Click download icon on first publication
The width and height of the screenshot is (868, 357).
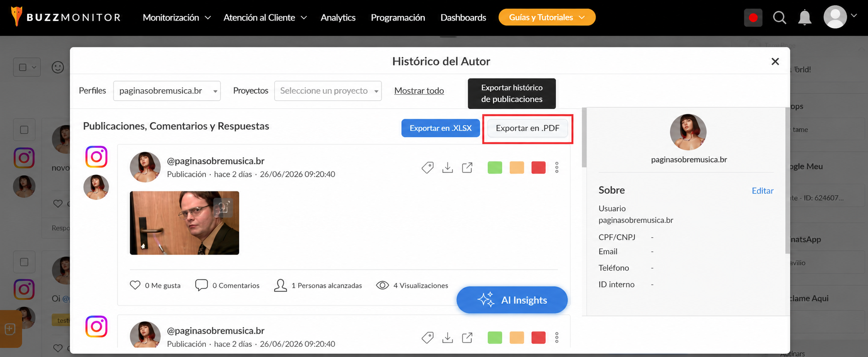447,167
